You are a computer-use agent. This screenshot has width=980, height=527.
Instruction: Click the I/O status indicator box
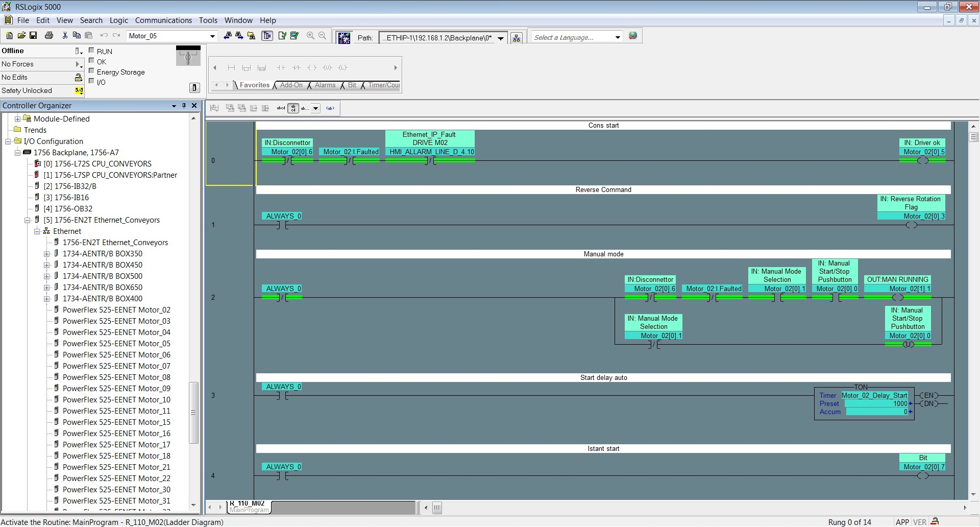click(91, 81)
